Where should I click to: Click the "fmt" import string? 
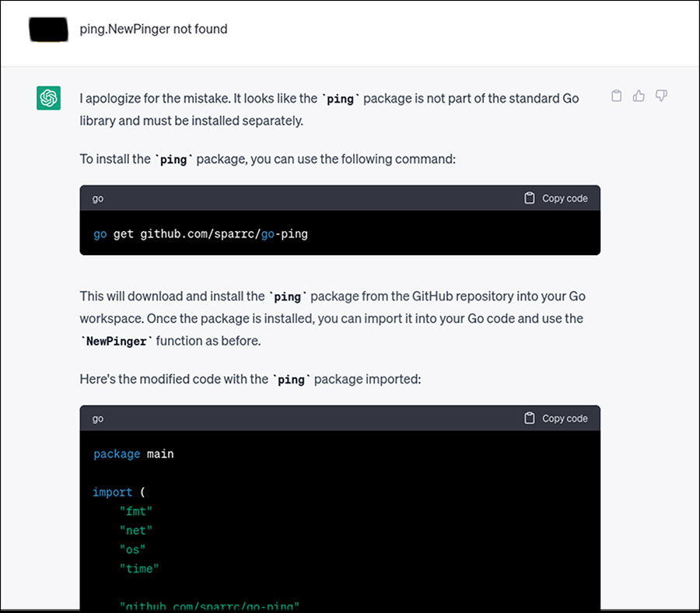pos(136,511)
